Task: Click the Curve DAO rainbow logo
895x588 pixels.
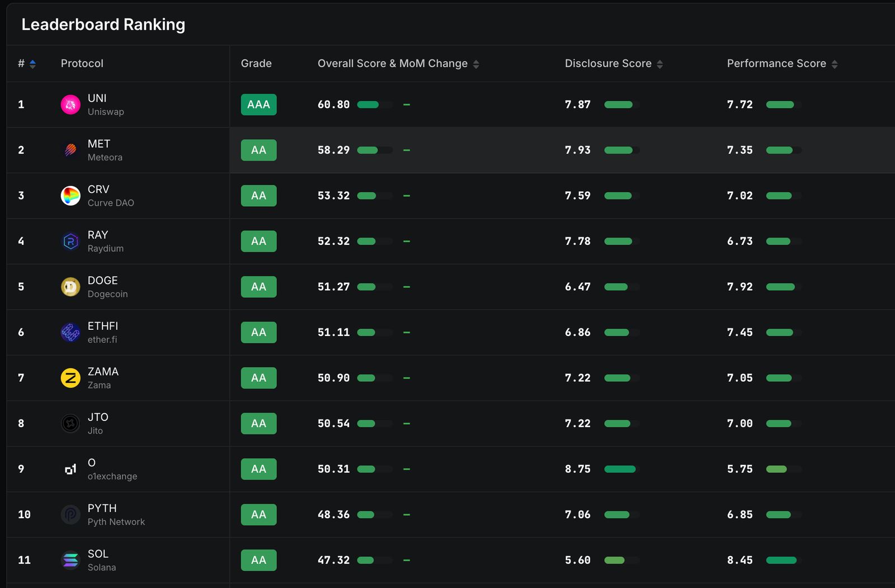Action: (x=70, y=196)
